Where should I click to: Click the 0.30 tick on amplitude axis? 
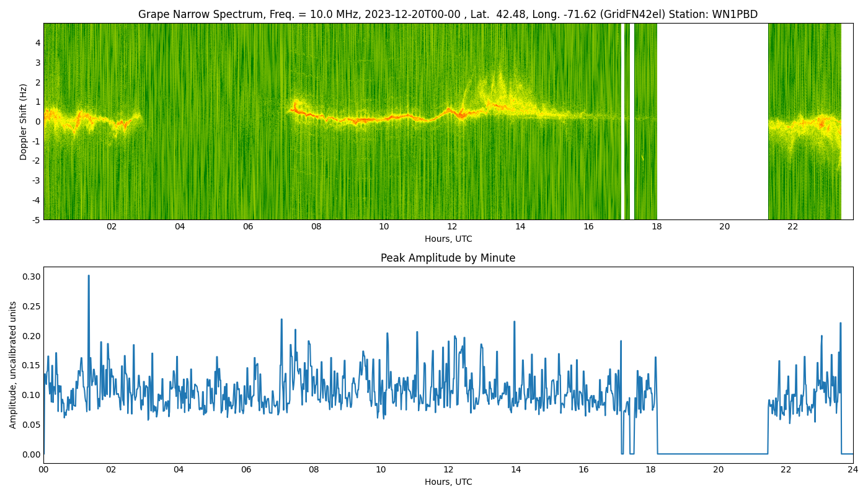coord(31,277)
